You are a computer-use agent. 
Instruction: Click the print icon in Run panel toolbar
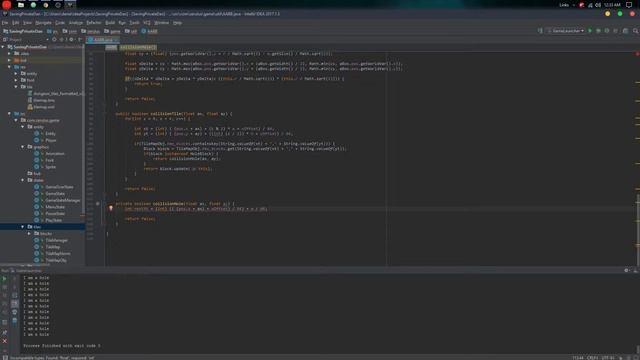coord(14,312)
